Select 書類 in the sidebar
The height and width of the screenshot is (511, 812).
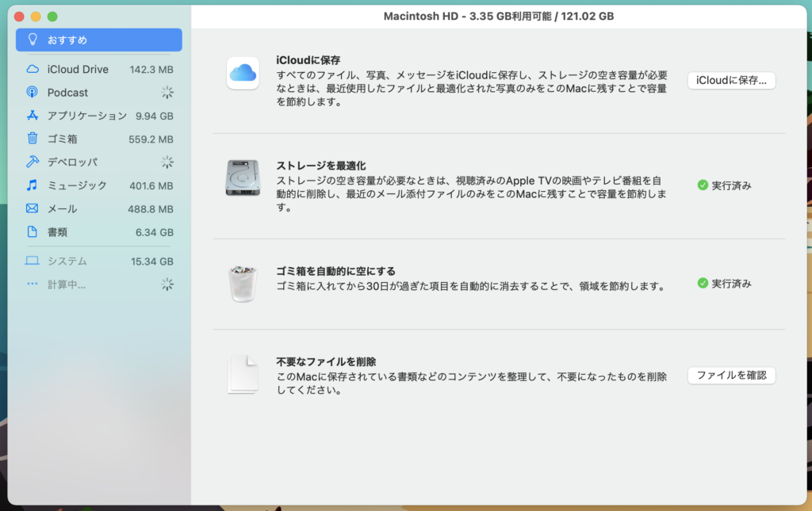click(x=99, y=232)
